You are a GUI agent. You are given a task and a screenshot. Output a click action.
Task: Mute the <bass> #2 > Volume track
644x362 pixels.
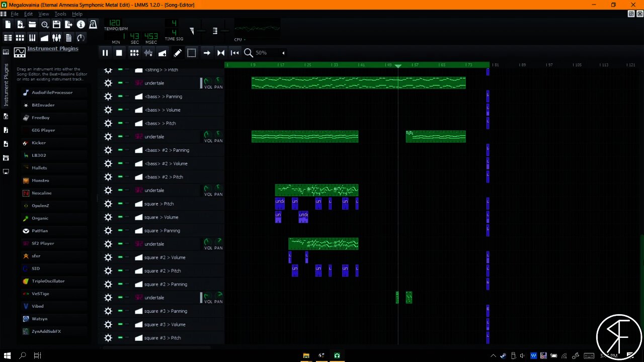[120, 163]
